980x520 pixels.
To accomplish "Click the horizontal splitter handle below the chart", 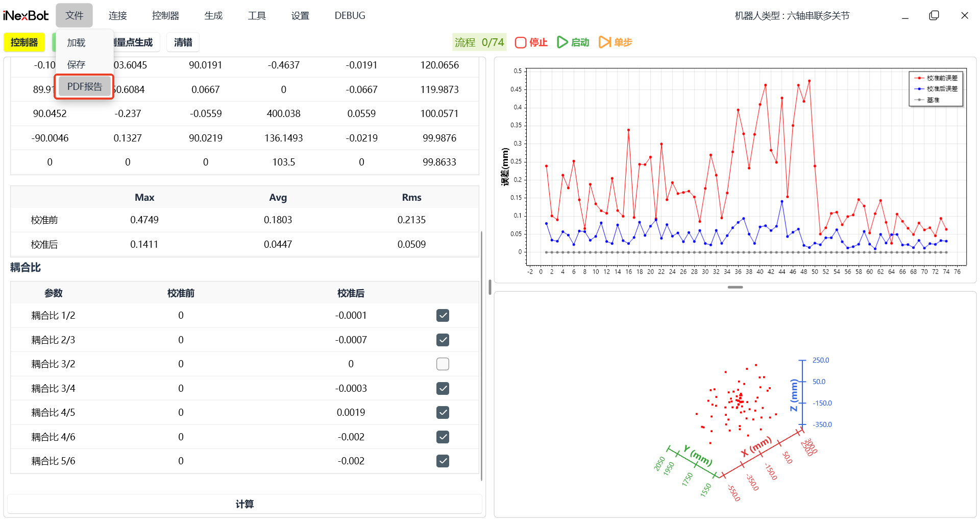I will (735, 287).
